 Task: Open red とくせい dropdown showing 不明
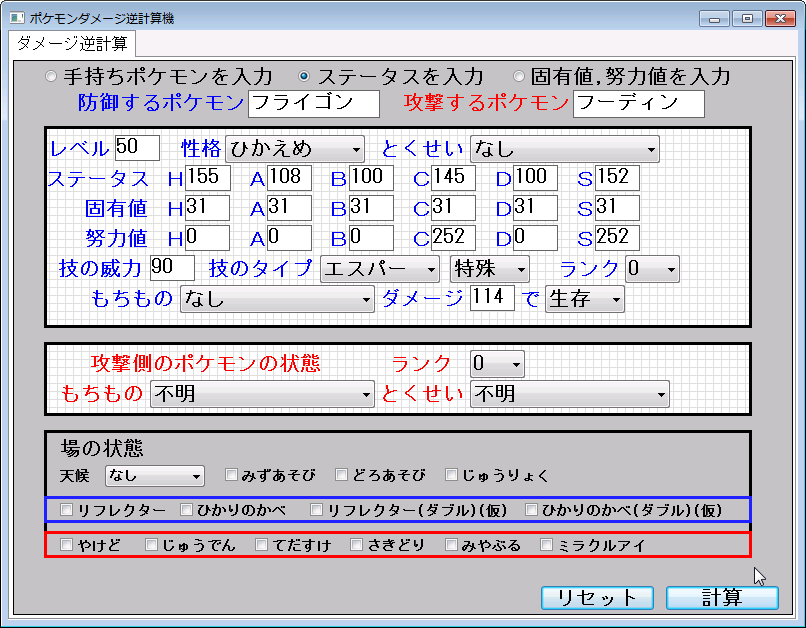(x=570, y=394)
